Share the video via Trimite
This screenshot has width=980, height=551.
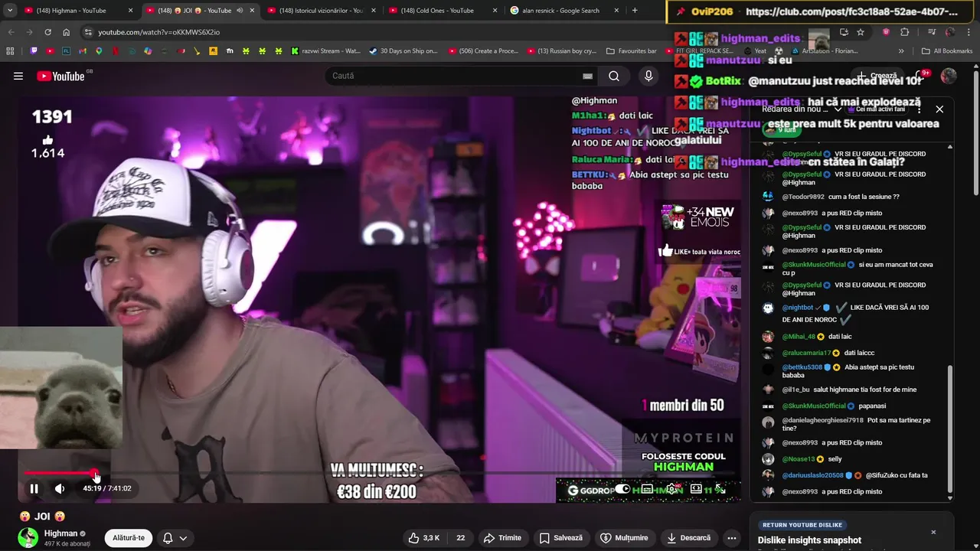[x=502, y=538]
